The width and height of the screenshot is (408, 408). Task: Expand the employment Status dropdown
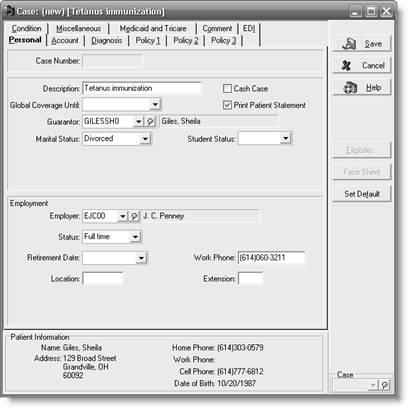tap(135, 237)
